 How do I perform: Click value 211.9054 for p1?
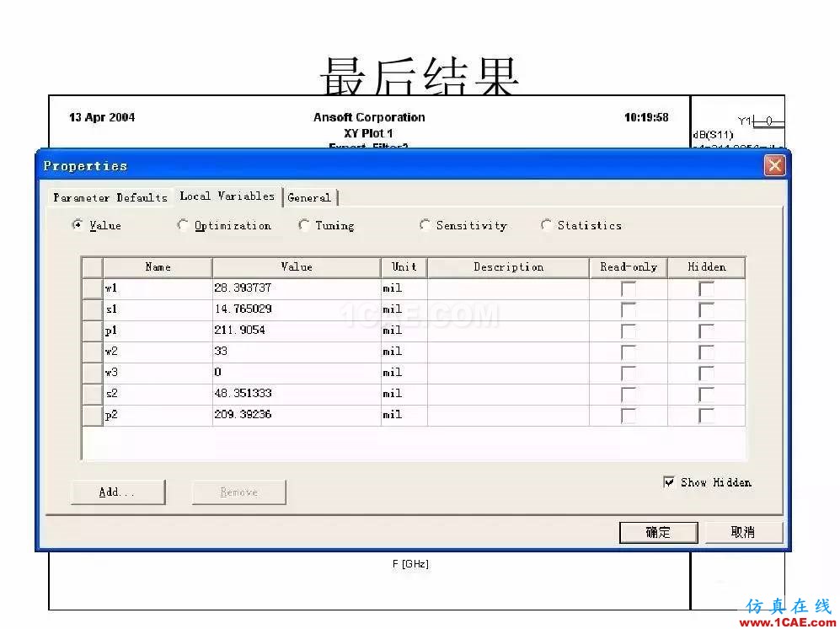pos(297,331)
